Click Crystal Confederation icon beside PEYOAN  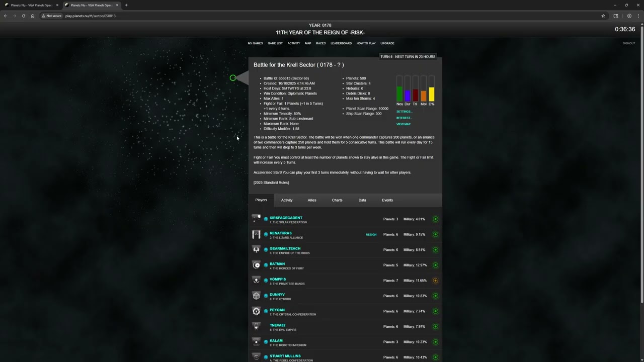pyautogui.click(x=256, y=311)
